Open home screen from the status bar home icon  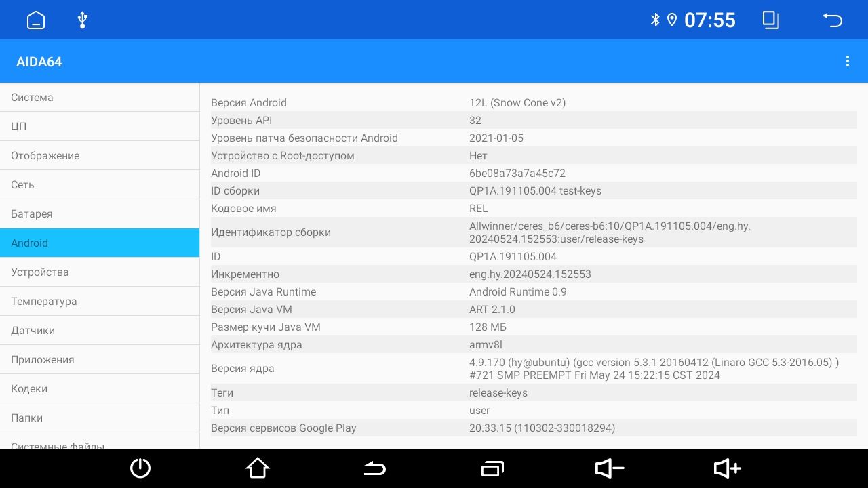(35, 20)
